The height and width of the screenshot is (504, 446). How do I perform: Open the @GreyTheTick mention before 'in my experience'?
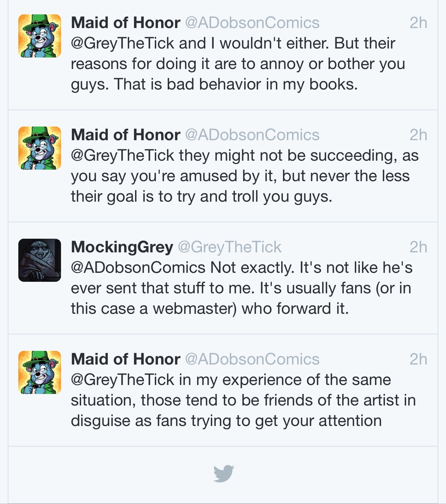[x=122, y=380]
